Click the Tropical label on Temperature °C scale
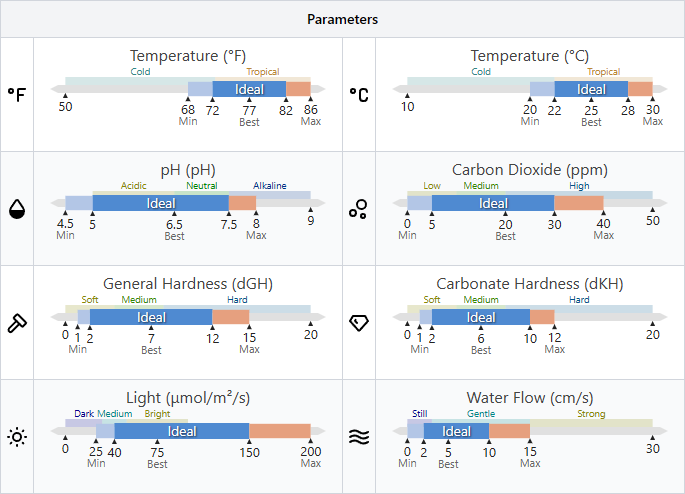This screenshot has width=685, height=494. click(604, 72)
